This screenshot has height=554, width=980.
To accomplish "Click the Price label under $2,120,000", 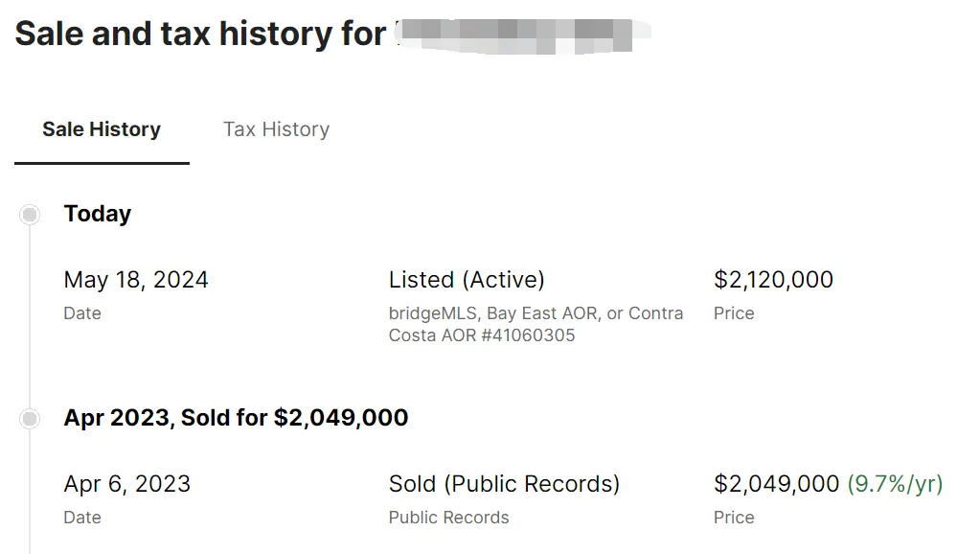I will click(x=734, y=313).
